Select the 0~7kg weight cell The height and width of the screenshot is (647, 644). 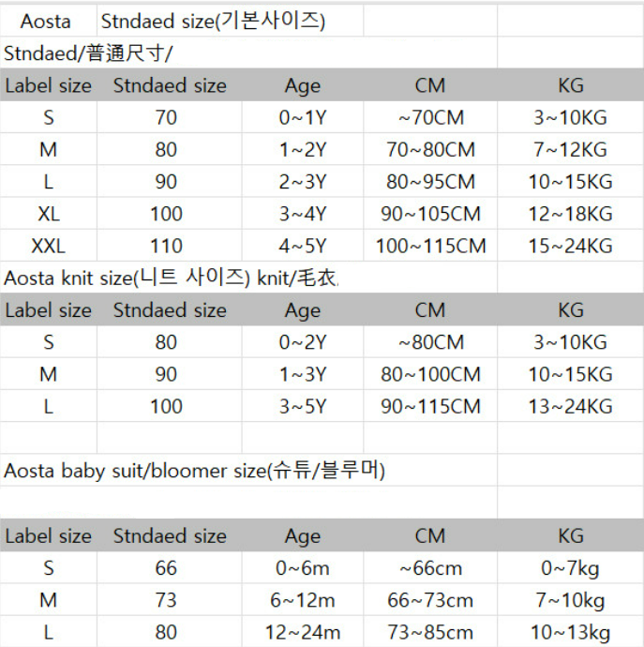tap(570, 568)
